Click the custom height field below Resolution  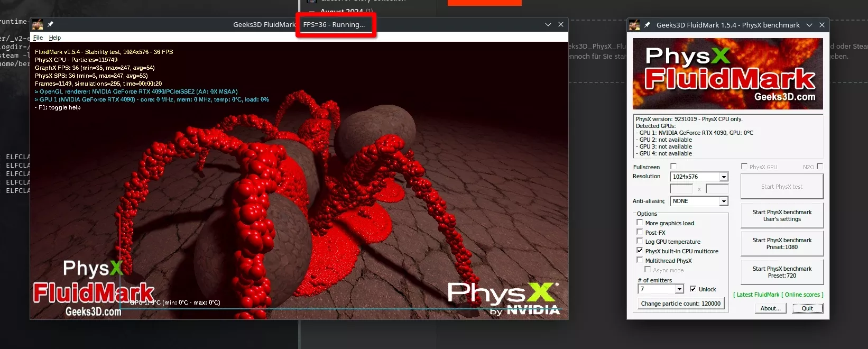(x=717, y=189)
